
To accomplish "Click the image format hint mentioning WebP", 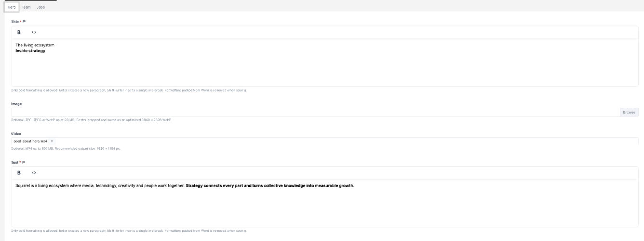I will (x=91, y=120).
